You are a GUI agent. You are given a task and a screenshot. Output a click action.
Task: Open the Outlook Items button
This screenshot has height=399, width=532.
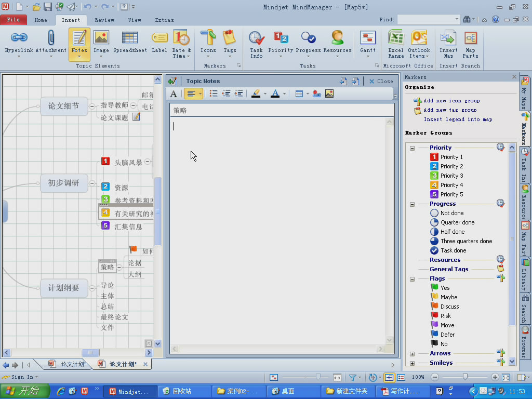pos(419,44)
